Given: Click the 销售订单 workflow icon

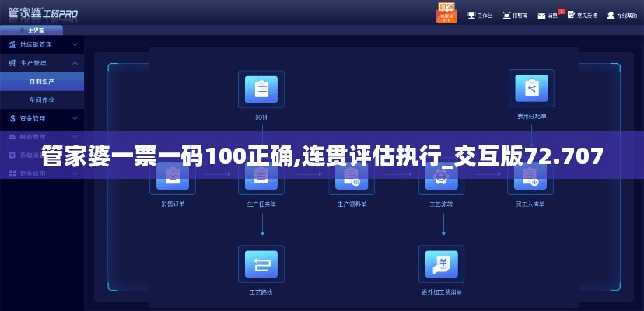Looking at the screenshot, I should click(173, 179).
